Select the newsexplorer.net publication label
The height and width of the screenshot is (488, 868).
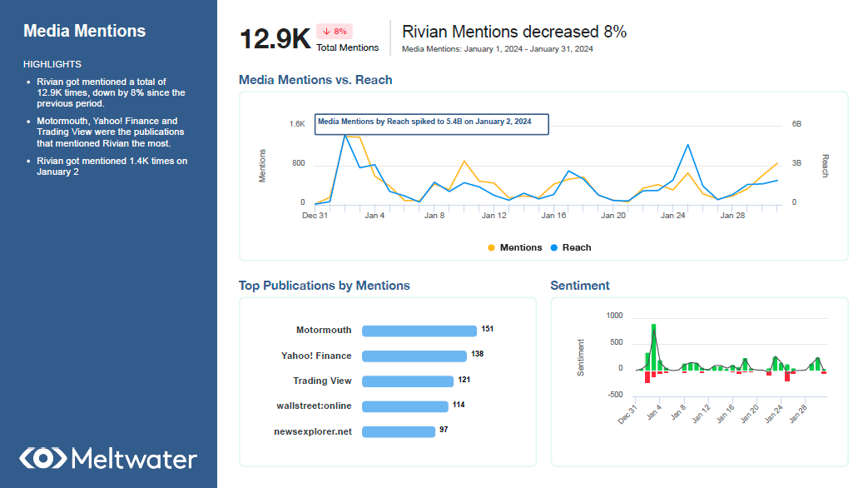click(313, 431)
